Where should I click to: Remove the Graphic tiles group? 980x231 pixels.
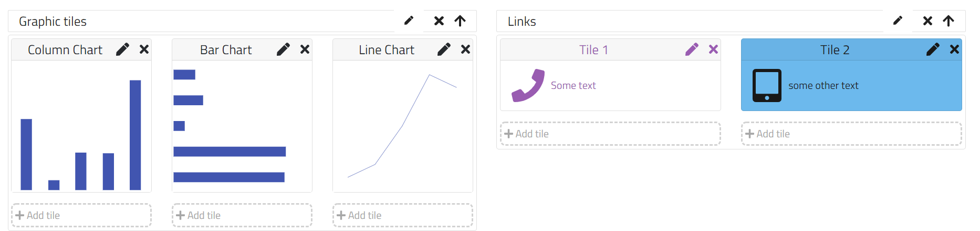(x=439, y=21)
